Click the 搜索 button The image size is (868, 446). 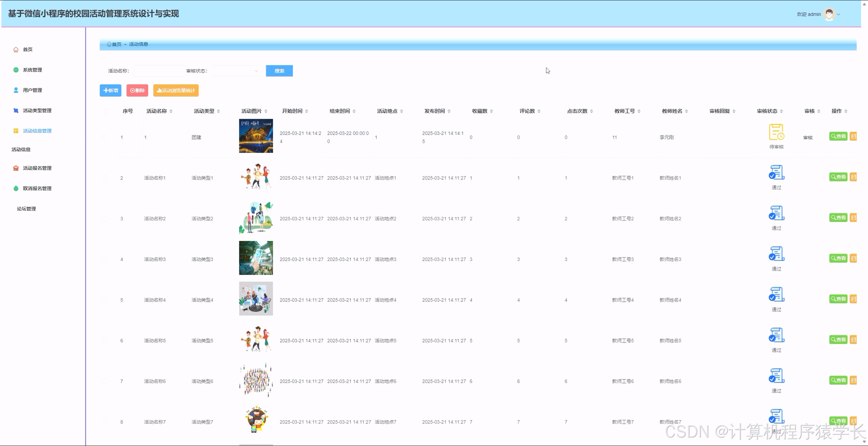tap(279, 71)
